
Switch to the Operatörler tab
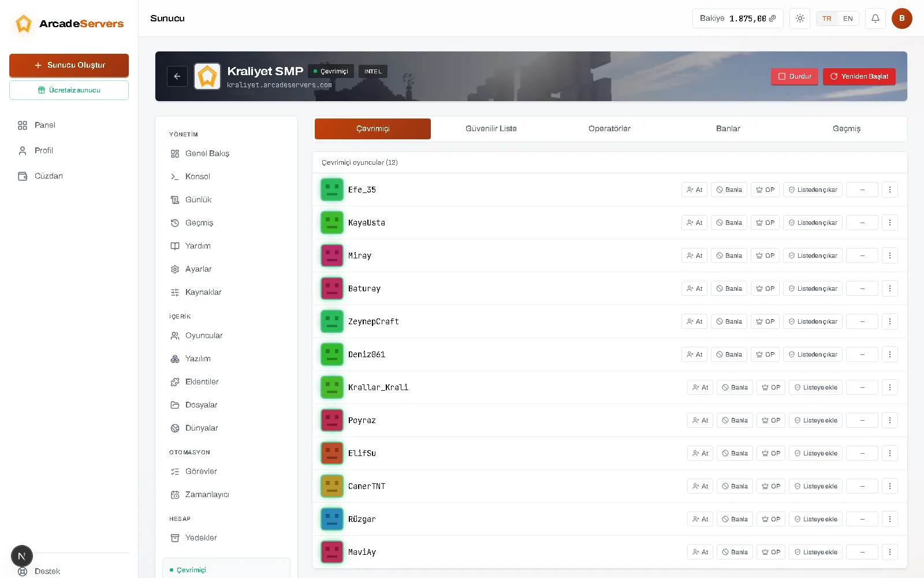(609, 129)
